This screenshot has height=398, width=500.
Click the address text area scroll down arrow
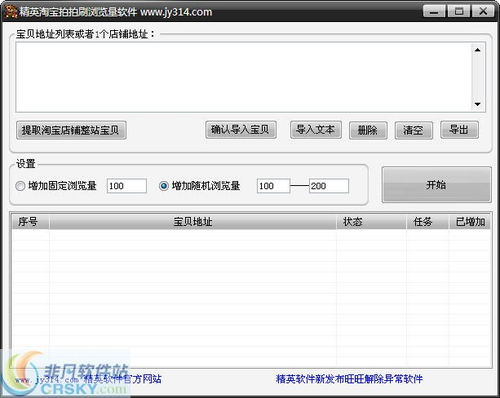[478, 104]
